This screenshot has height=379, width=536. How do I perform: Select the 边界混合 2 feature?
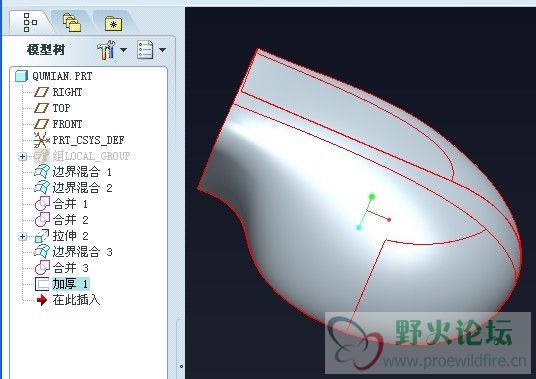(x=73, y=188)
